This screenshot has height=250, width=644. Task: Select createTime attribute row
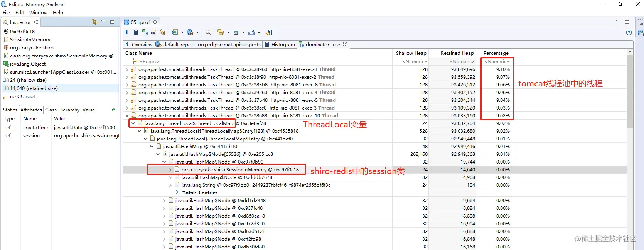click(60, 128)
